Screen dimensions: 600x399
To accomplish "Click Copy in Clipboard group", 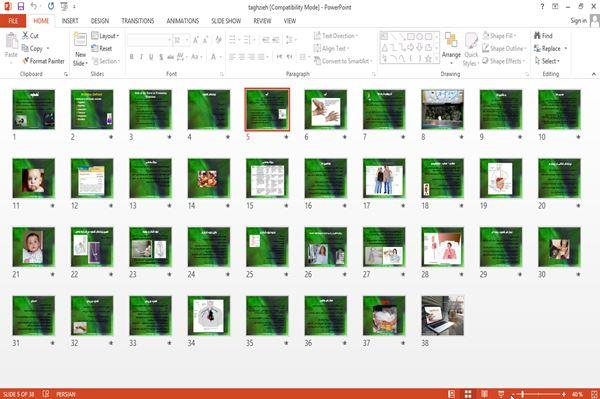I will tap(33, 49).
